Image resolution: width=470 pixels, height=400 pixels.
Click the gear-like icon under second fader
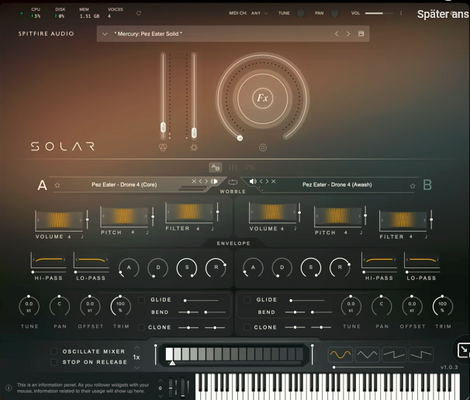click(194, 147)
